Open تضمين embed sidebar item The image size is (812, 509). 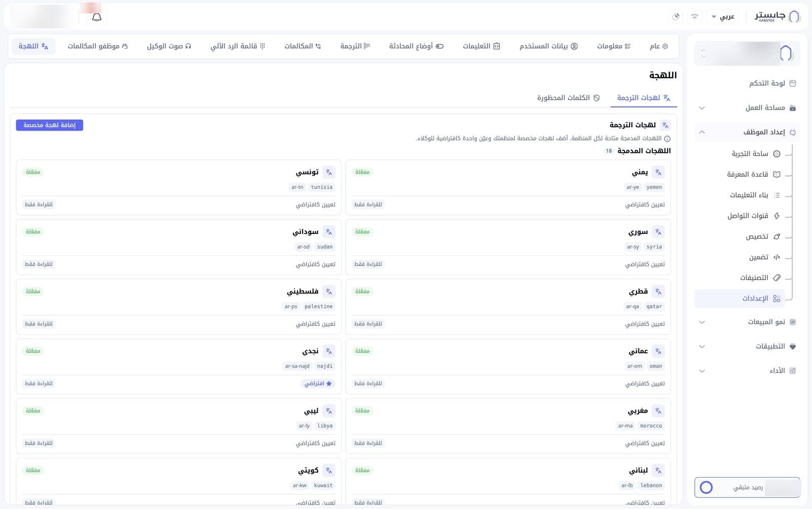(x=764, y=257)
